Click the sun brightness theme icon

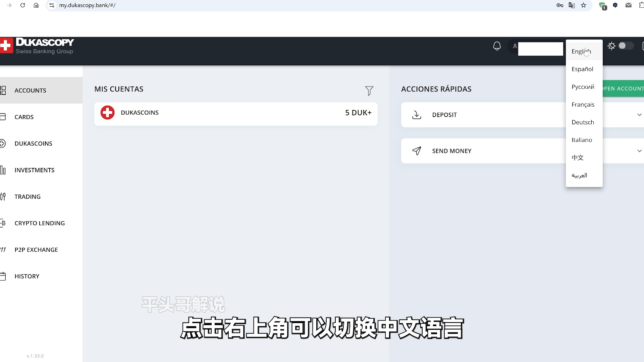pyautogui.click(x=611, y=46)
